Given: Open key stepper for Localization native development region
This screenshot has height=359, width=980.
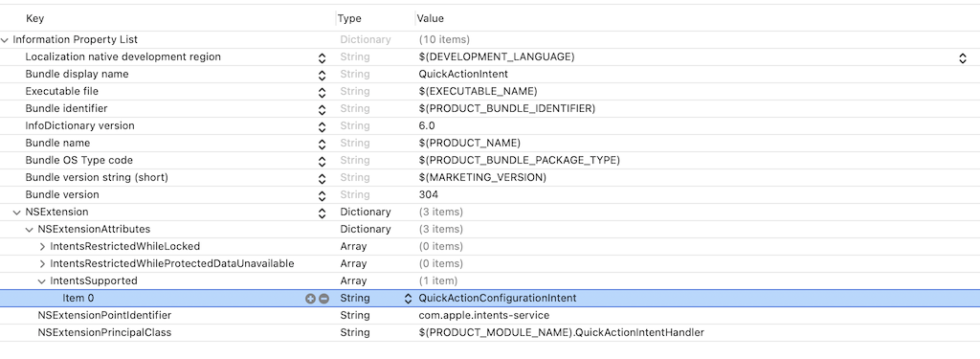Looking at the screenshot, I should click(x=322, y=58).
